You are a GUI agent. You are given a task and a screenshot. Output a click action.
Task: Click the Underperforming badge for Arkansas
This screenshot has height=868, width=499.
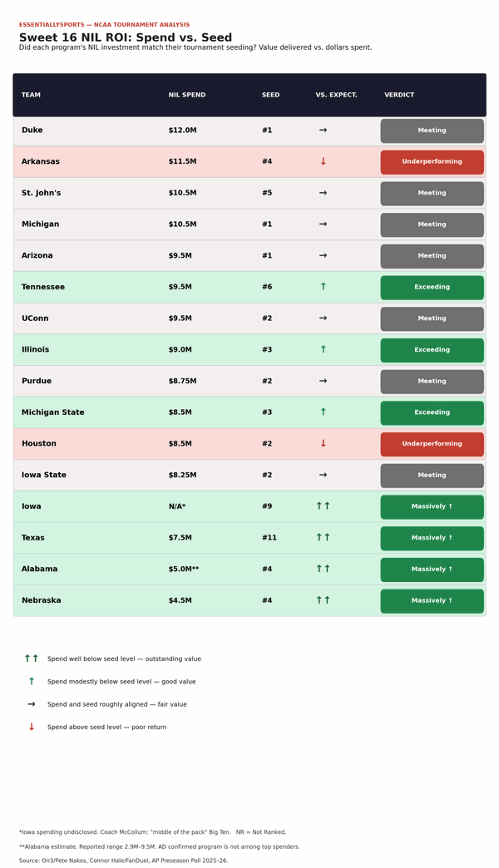432,162
